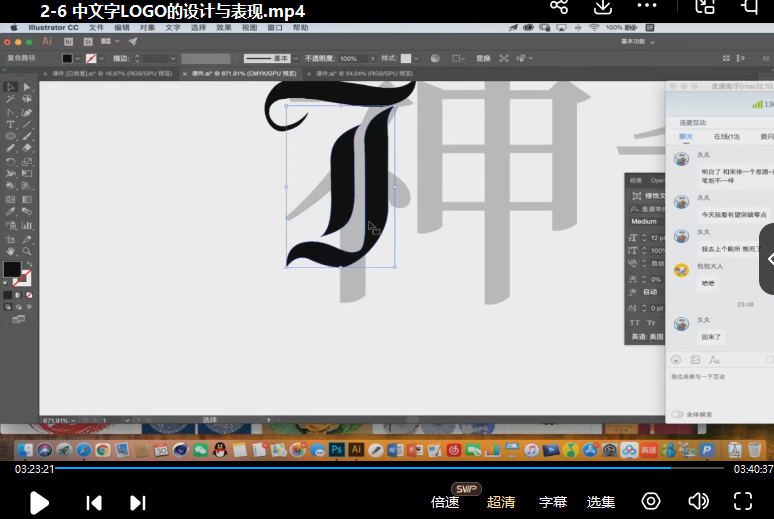Viewport: 774px width, 519px height.
Task: Open the three-dot more options menu
Action: [x=647, y=7]
